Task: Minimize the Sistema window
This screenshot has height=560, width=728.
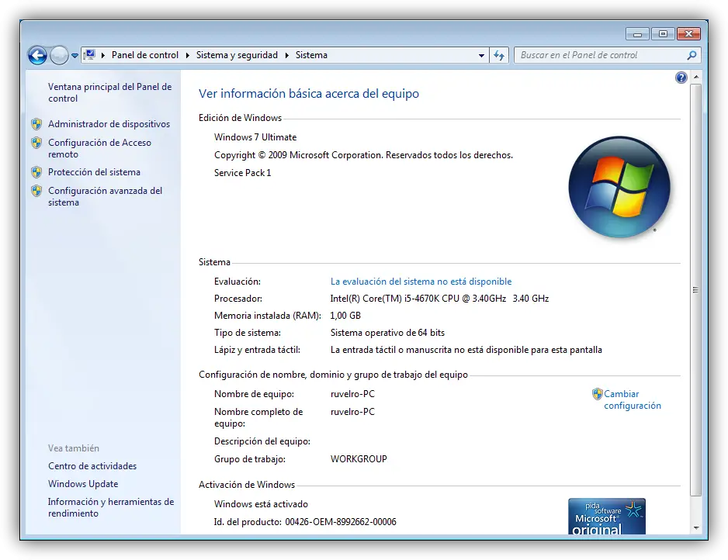Action: [x=637, y=34]
